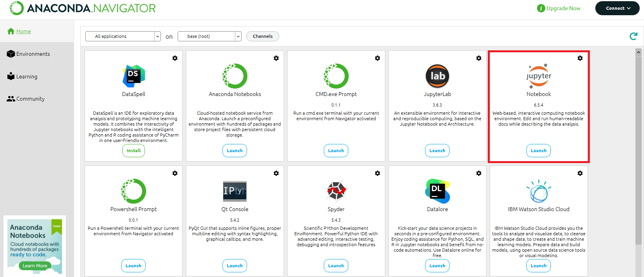Go to the Environments tab
Screen dimensions: 644x277
pyautogui.click(x=33, y=54)
